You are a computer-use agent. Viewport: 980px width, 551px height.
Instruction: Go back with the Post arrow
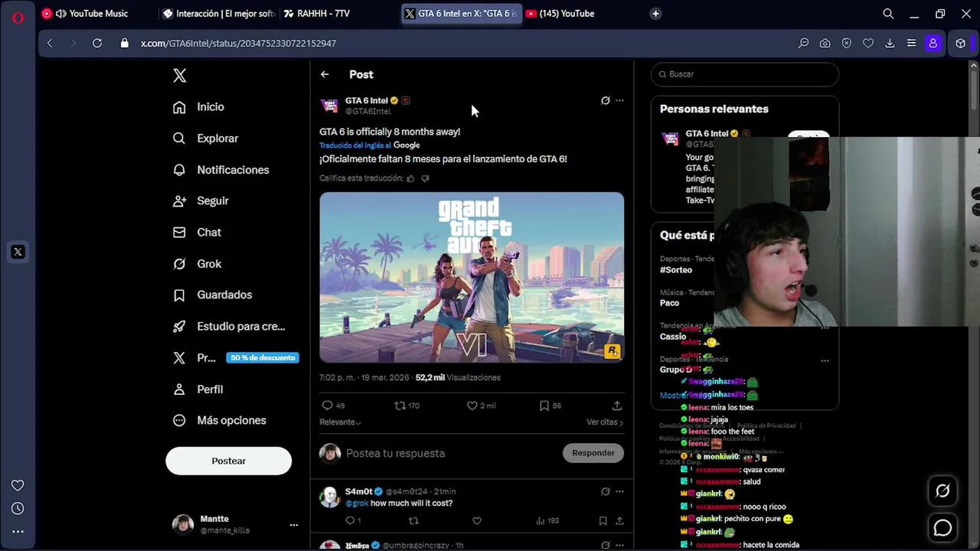[x=325, y=74]
